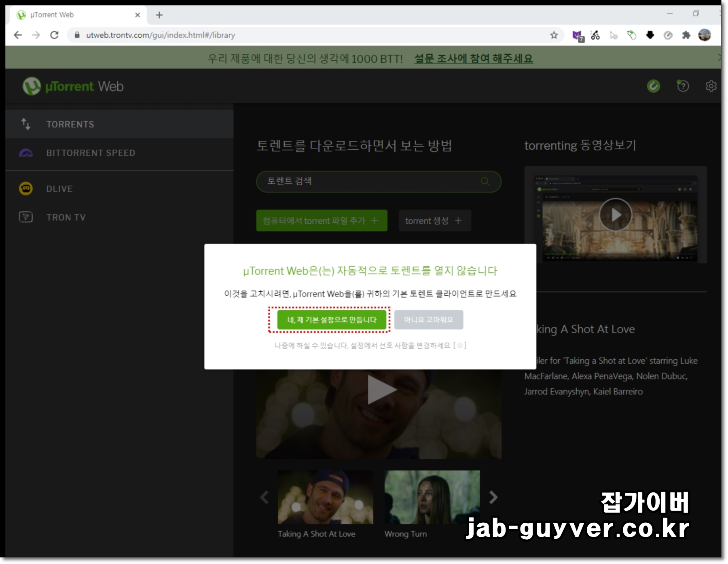
Task: Click add torrent file from computer button
Action: click(322, 221)
